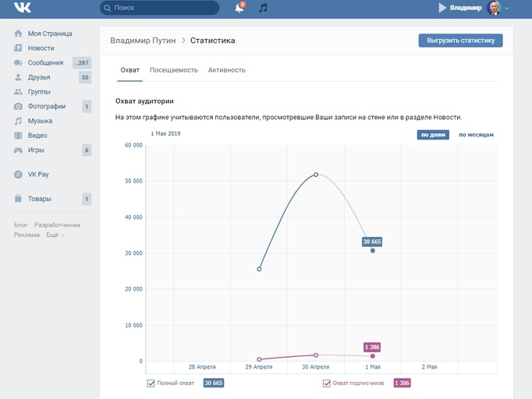Open Товары in the sidebar

pos(40,199)
